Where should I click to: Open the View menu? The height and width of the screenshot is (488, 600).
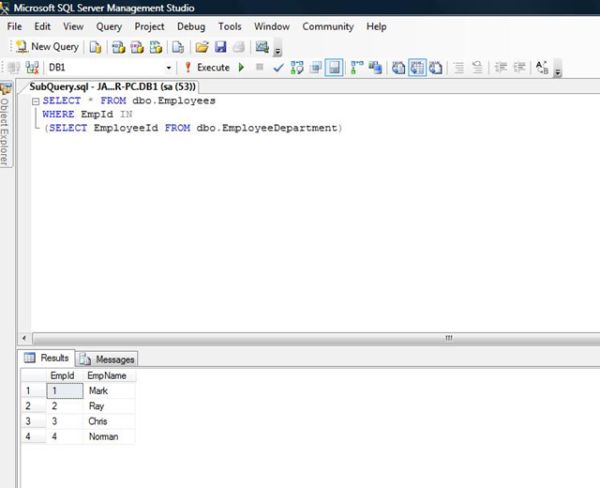(x=73, y=26)
